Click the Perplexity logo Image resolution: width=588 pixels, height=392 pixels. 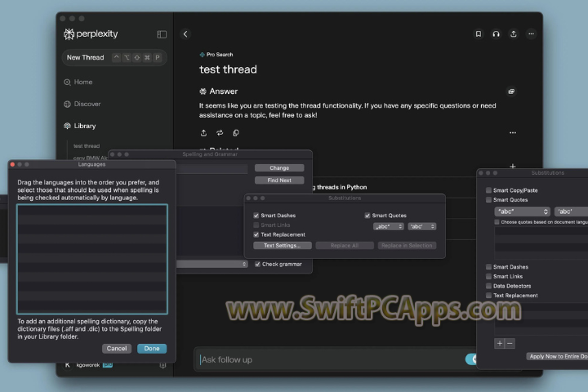point(91,34)
